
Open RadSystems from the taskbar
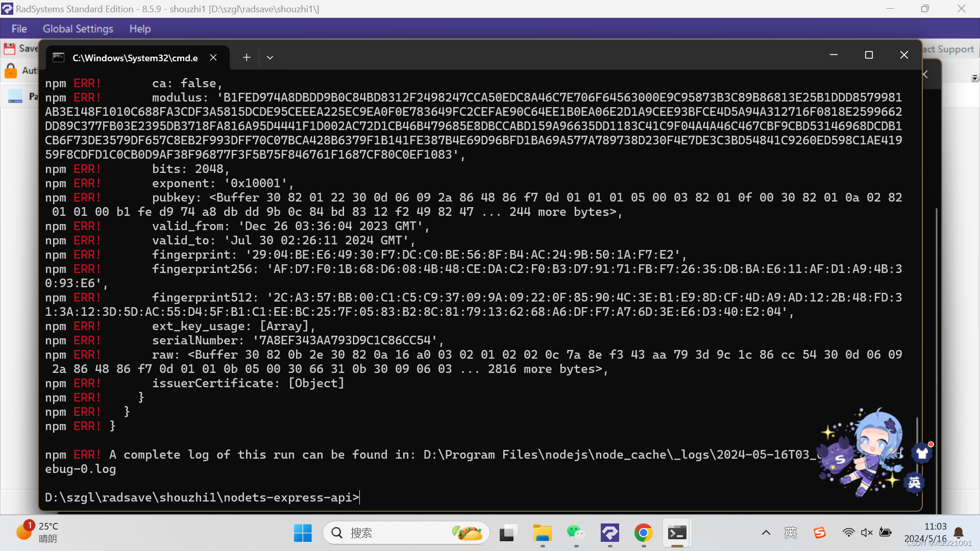click(609, 533)
